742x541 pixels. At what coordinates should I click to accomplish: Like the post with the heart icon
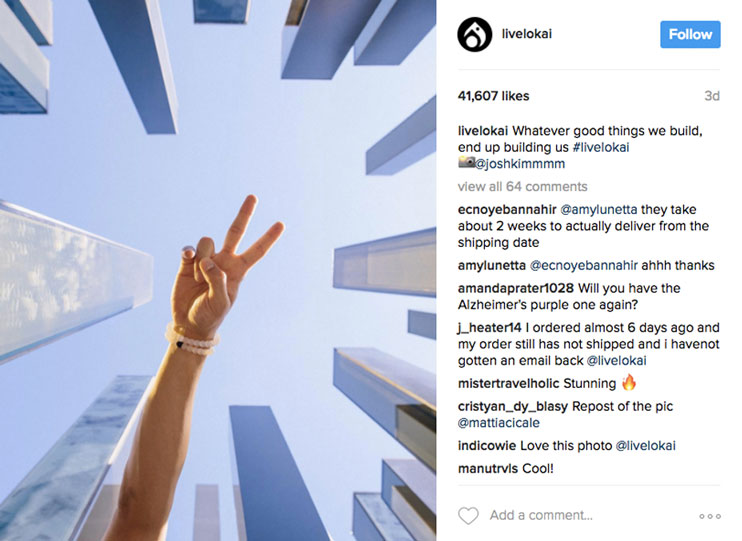click(x=468, y=515)
